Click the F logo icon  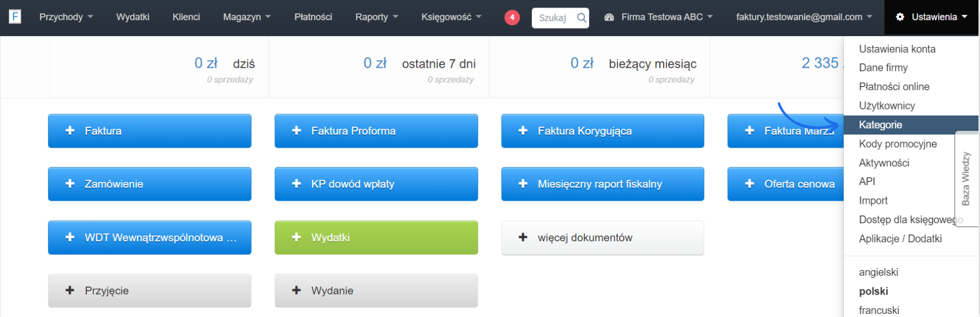[x=15, y=17]
